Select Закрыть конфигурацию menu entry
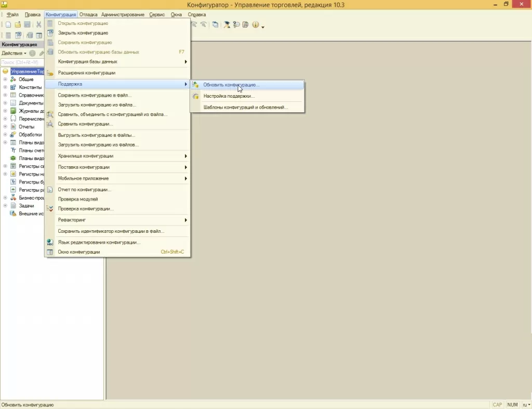 point(117,33)
